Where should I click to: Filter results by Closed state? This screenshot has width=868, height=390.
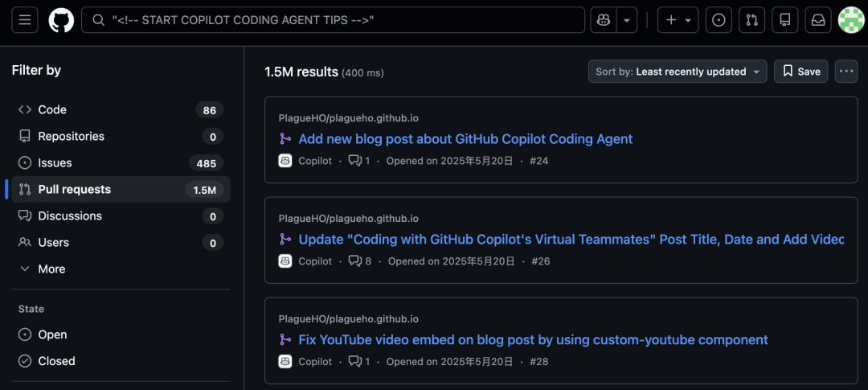[x=56, y=361]
